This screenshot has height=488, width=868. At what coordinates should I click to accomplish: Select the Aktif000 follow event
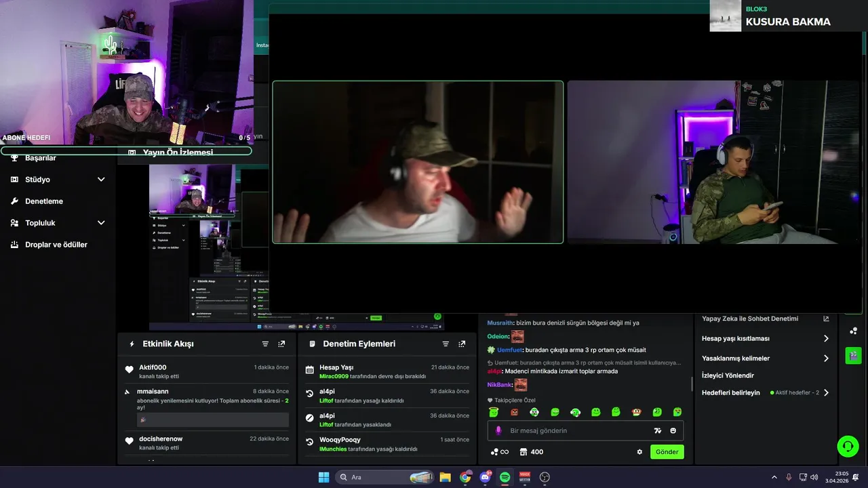click(x=207, y=371)
